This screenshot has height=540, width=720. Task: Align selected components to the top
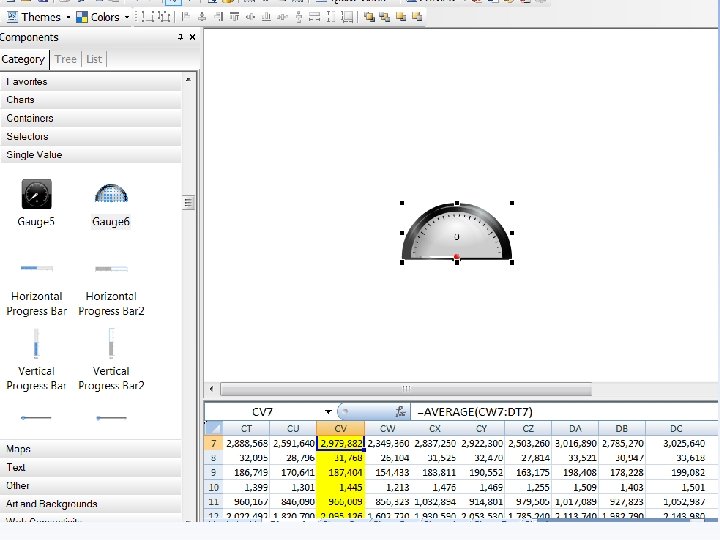point(234,17)
